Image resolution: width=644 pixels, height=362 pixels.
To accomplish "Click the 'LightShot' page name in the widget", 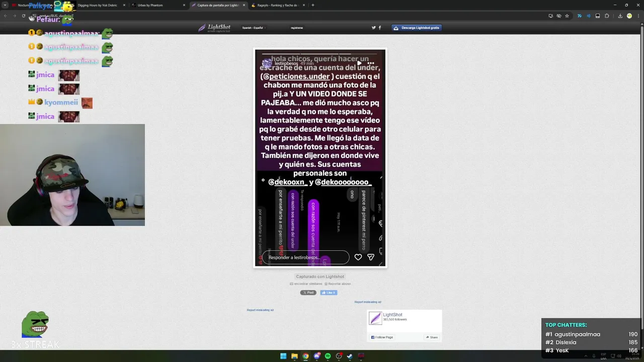I will point(392,315).
